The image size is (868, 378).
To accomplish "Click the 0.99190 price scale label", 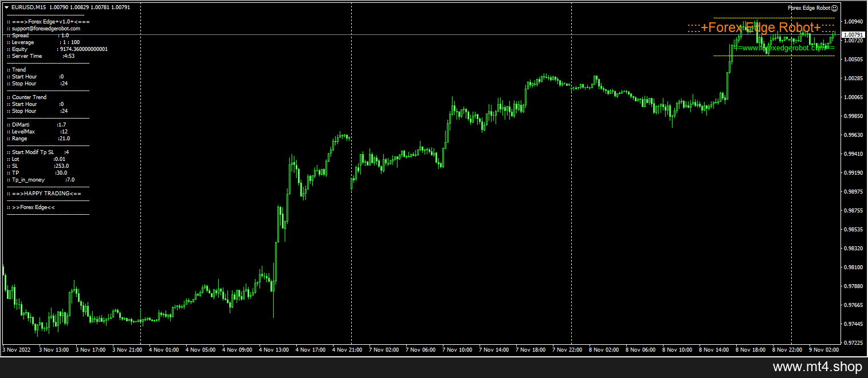I will click(854, 172).
